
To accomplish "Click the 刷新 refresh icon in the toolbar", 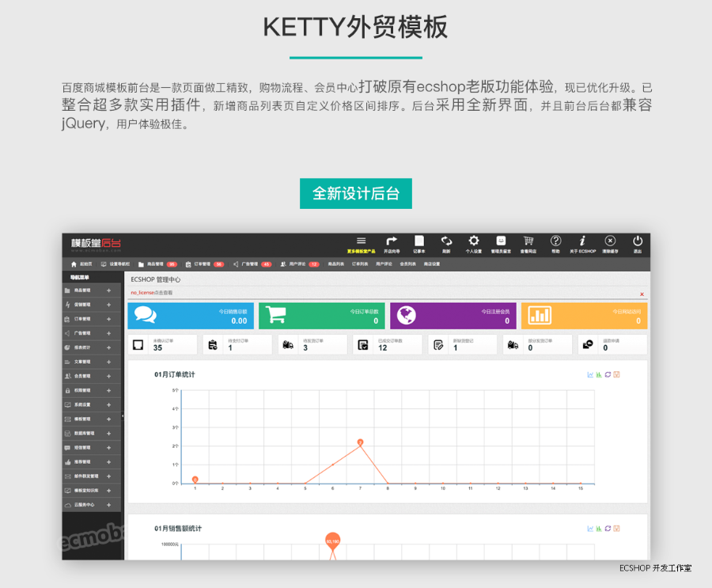I will 448,242.
